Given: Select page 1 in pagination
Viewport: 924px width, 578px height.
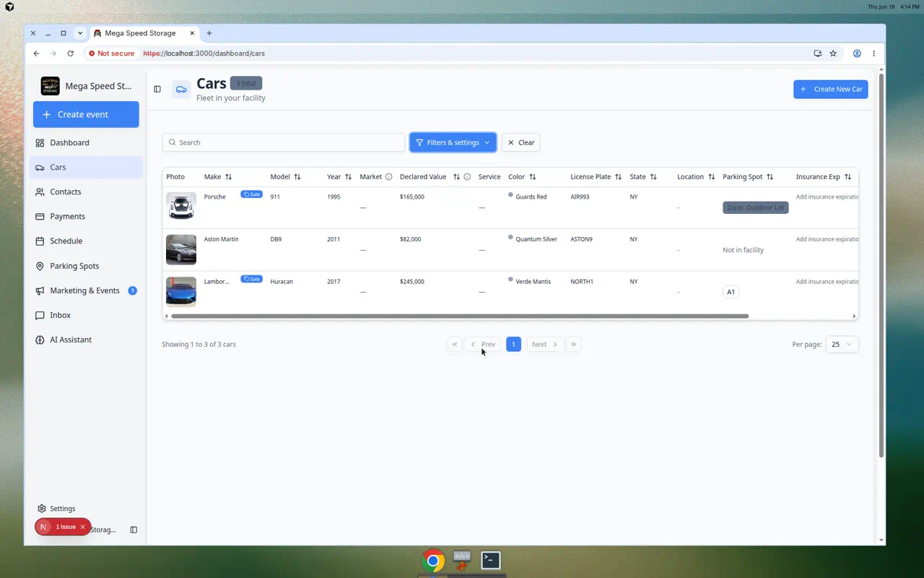Looking at the screenshot, I should (x=513, y=345).
